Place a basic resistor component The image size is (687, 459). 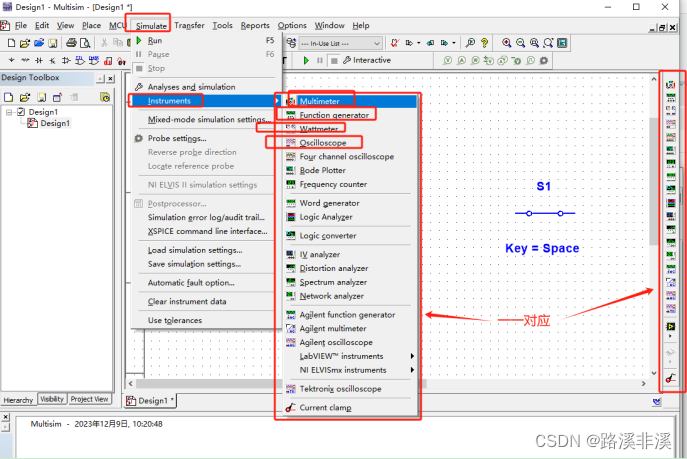pos(25,60)
